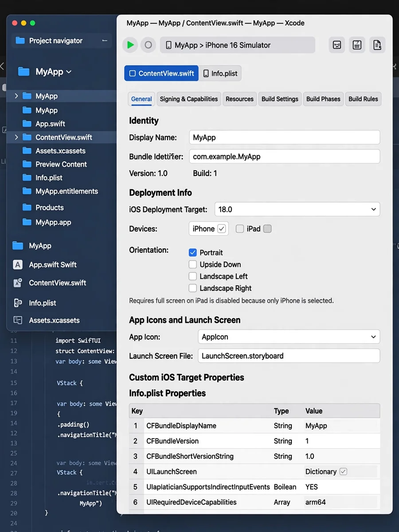Switch to the General tab

(141, 99)
